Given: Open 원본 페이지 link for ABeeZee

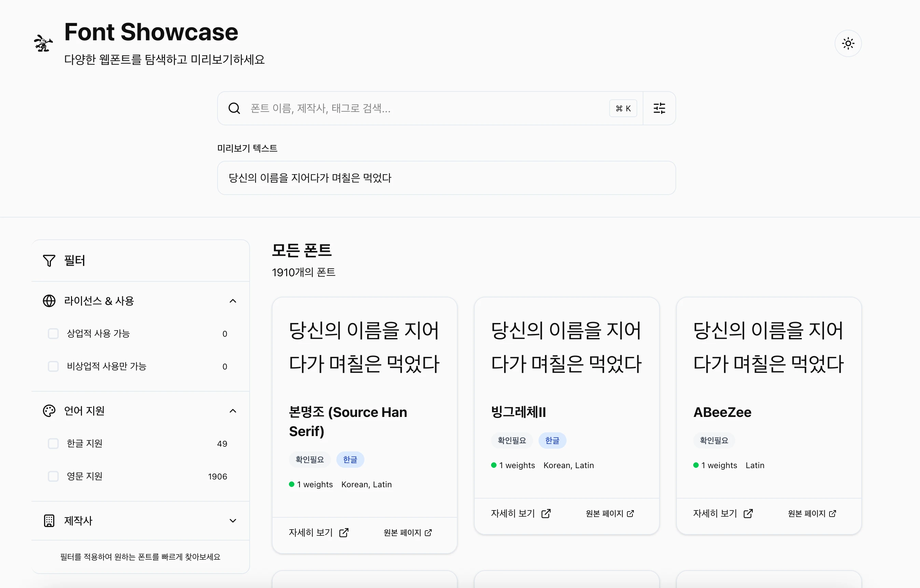Looking at the screenshot, I should (x=811, y=513).
